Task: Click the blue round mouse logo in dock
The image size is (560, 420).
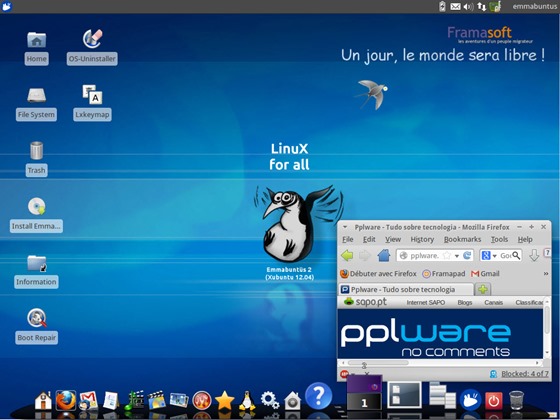Action: coord(471,399)
